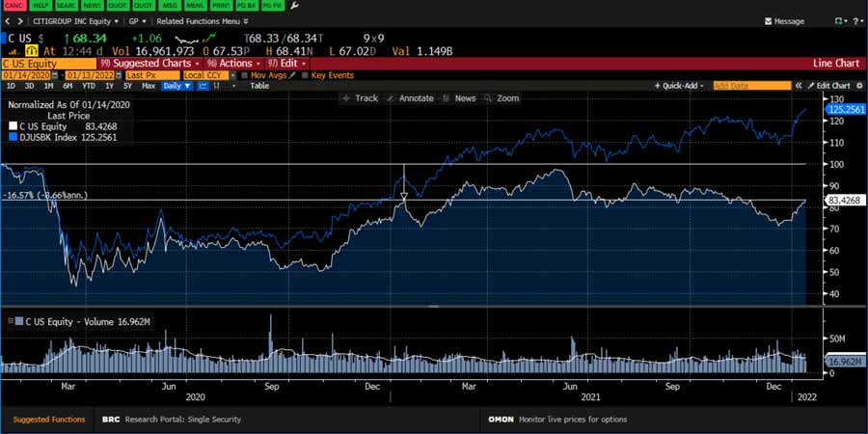Image resolution: width=868 pixels, height=434 pixels.
Task: Click the 125.2561 price axis label
Action: click(845, 110)
